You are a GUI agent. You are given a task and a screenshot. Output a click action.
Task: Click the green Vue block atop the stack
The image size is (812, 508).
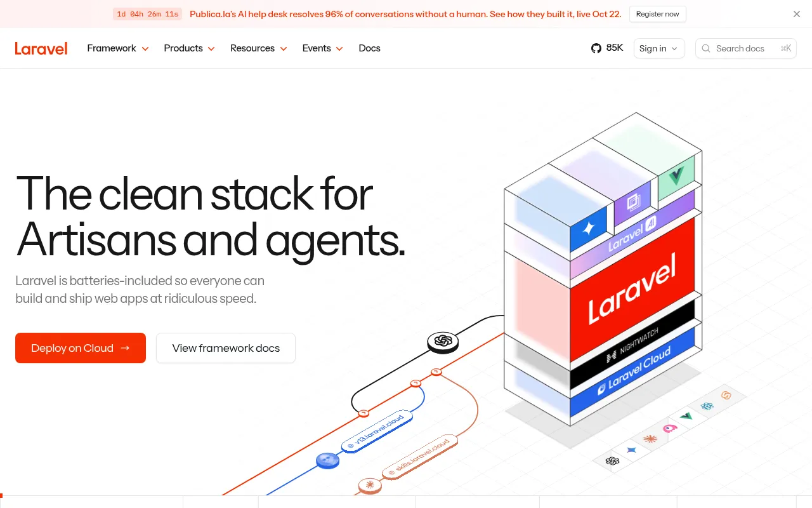[676, 175]
